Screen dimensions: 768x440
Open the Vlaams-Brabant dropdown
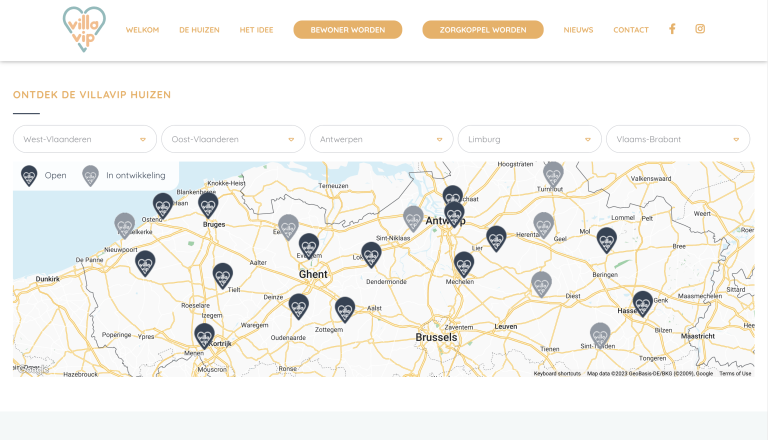pyautogui.click(x=678, y=139)
